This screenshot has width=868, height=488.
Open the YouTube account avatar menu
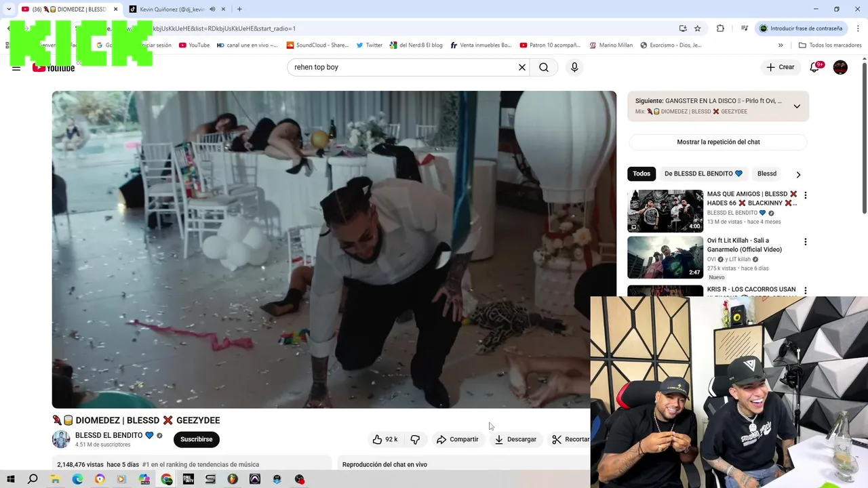click(x=840, y=67)
